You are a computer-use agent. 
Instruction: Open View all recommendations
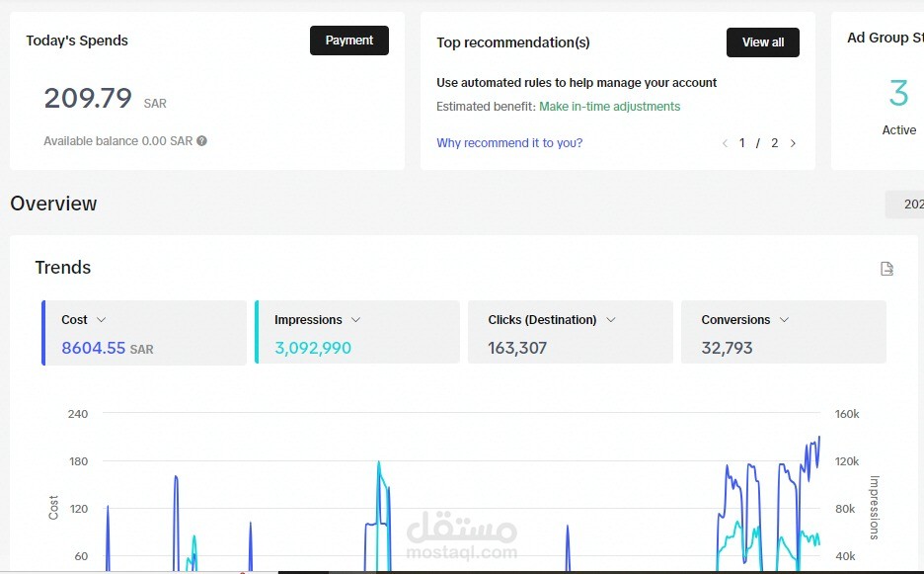[762, 42]
